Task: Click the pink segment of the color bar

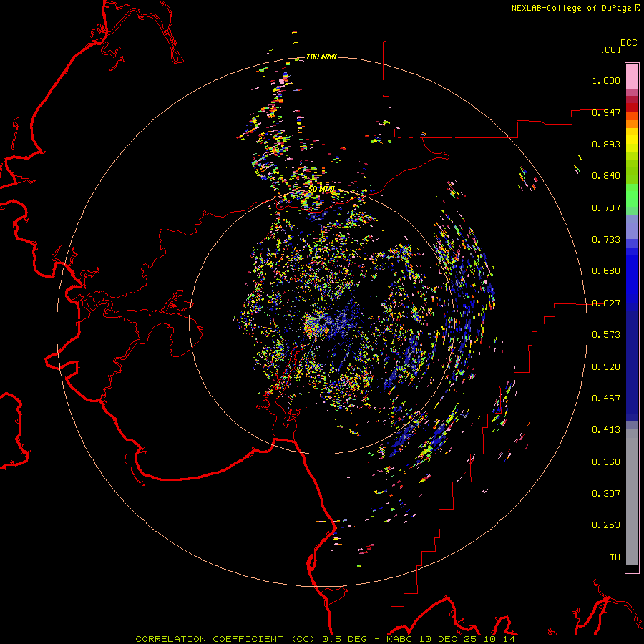Action: click(632, 77)
